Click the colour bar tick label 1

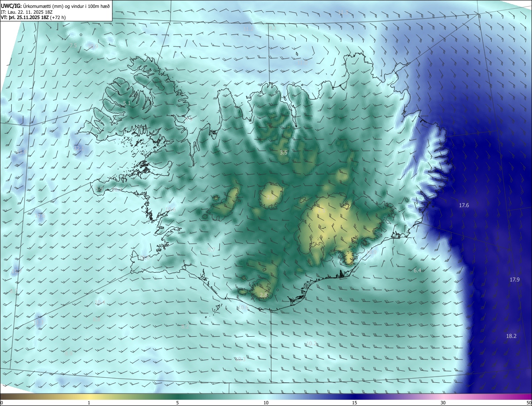point(89,403)
